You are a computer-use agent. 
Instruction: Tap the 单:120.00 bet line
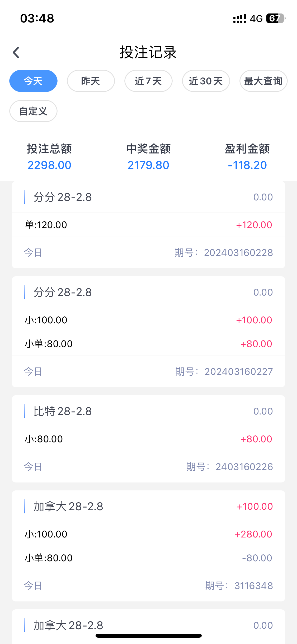click(46, 225)
